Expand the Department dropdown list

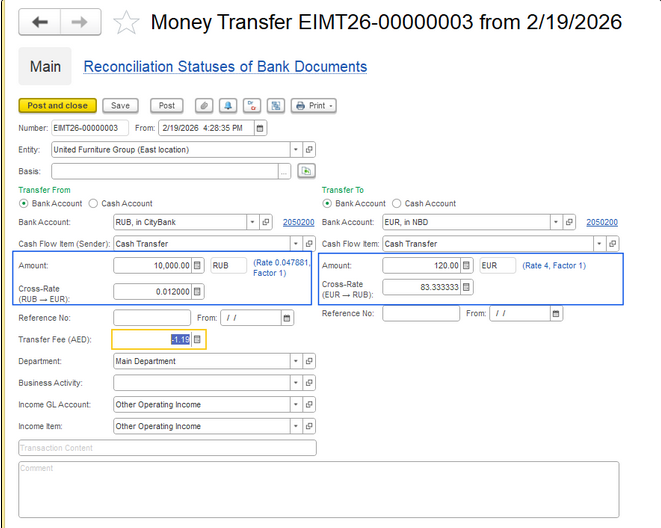pyautogui.click(x=296, y=361)
